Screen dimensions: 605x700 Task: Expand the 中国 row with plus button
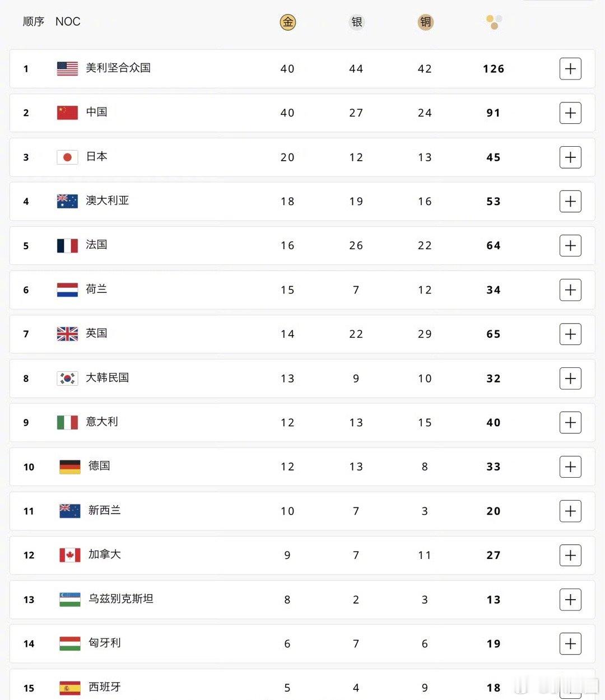pyautogui.click(x=570, y=113)
